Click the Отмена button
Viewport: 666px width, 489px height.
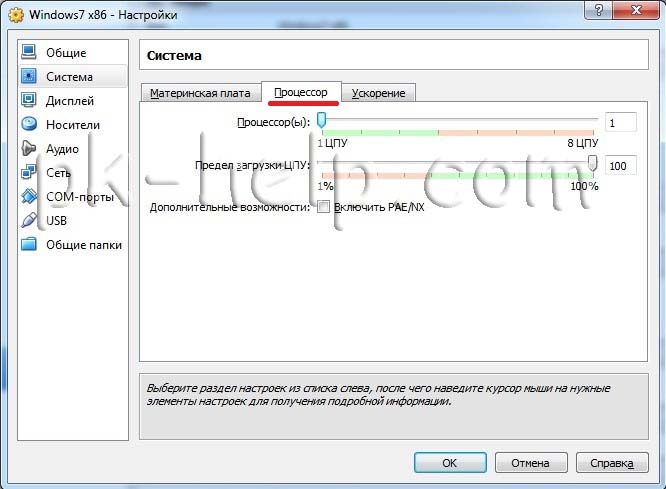[x=531, y=463]
